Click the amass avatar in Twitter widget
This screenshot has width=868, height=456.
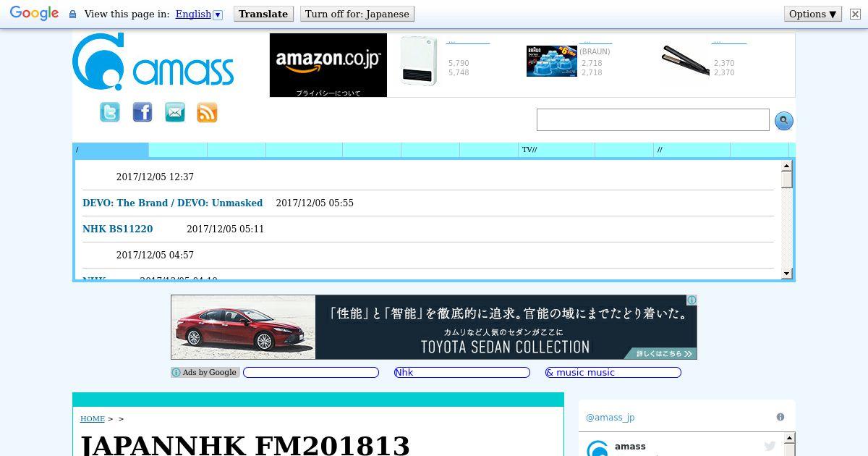597,448
